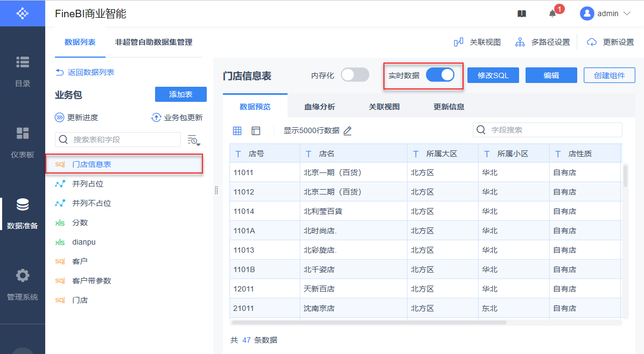Switch to the 血缘分析 tab

319,107
